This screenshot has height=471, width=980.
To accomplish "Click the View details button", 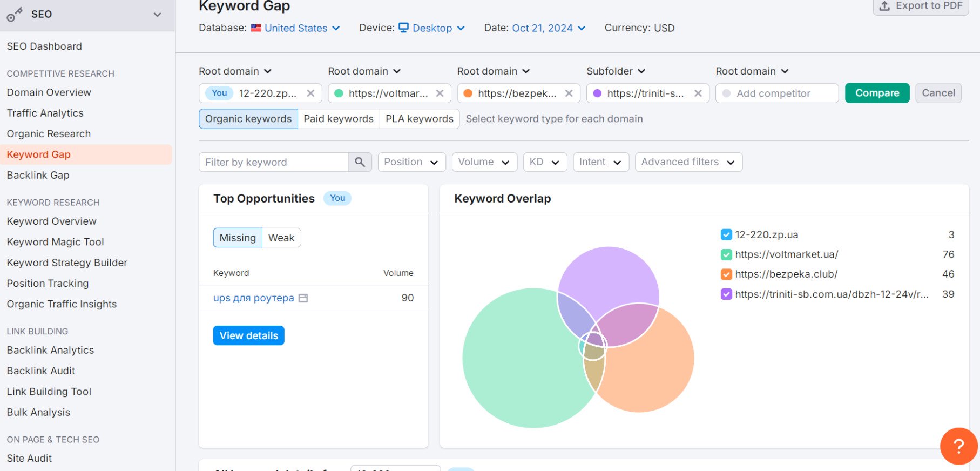I will pos(248,335).
